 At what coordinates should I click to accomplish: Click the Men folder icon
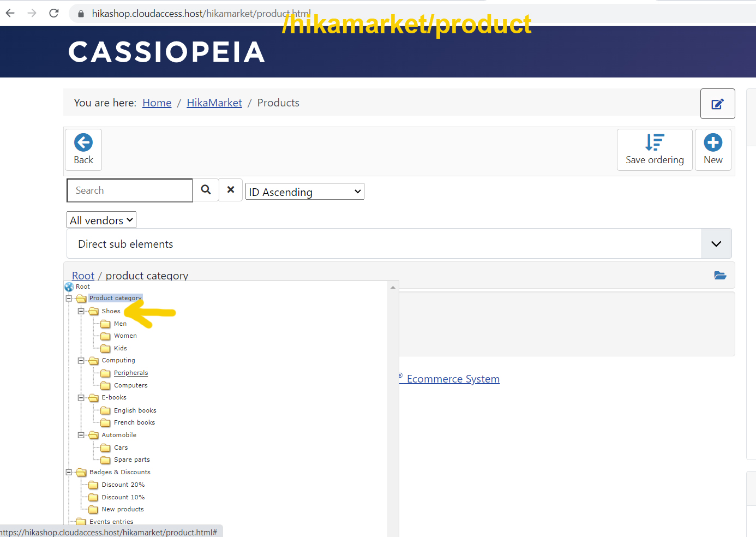tap(106, 324)
